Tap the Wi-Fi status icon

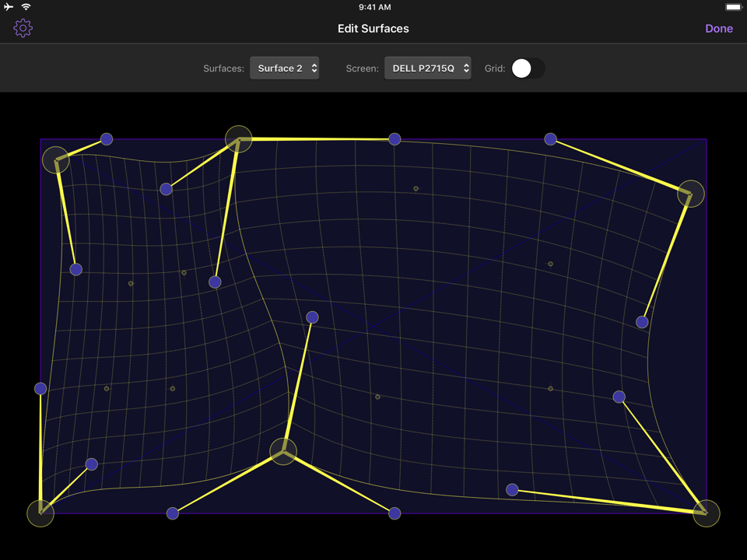tap(26, 7)
